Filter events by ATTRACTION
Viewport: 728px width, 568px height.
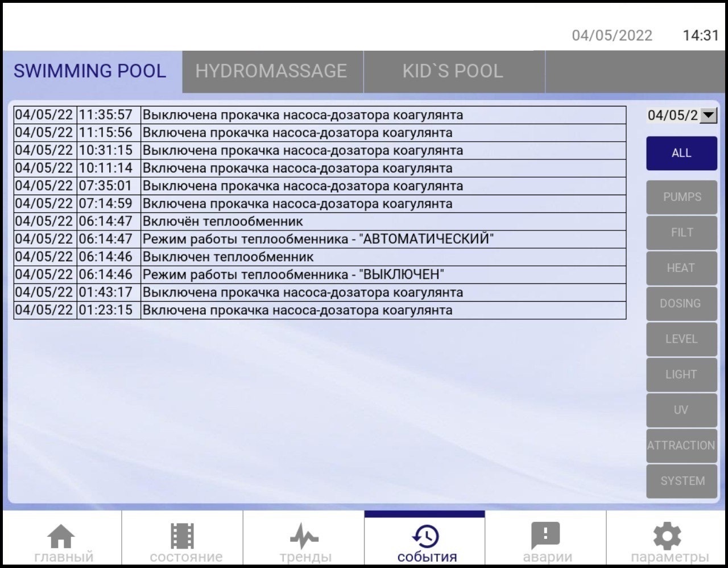(681, 446)
